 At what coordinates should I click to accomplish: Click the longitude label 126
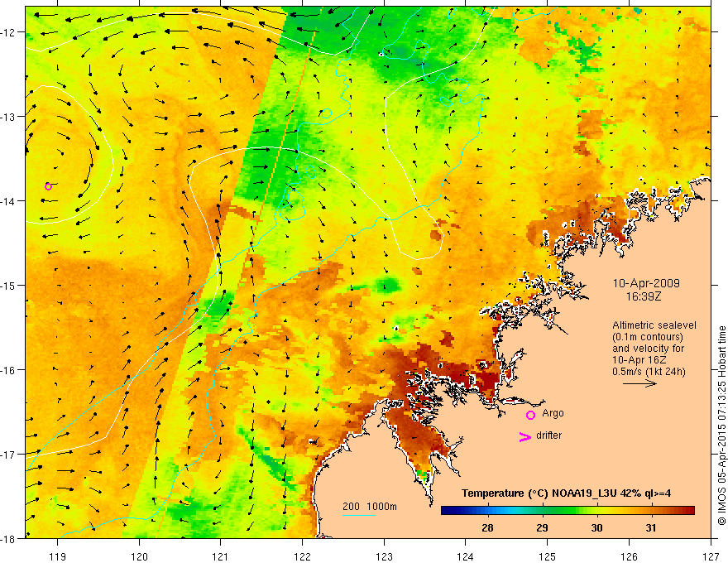point(629,556)
